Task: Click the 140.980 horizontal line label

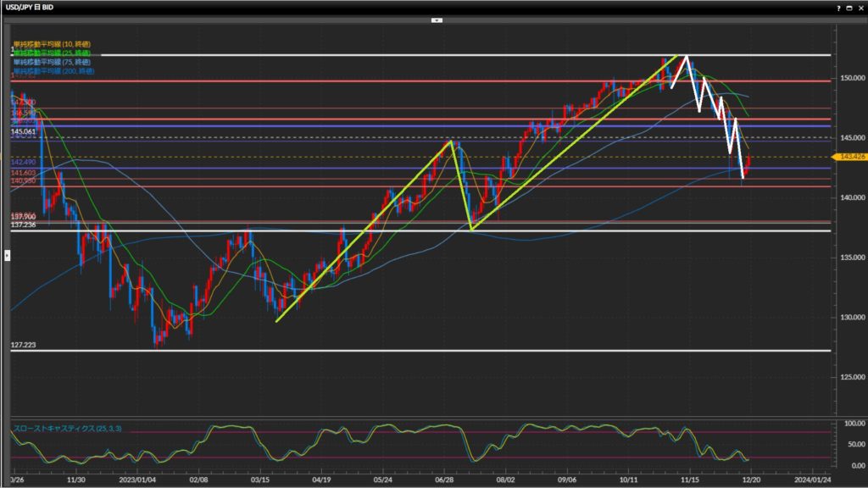Action: click(23, 181)
